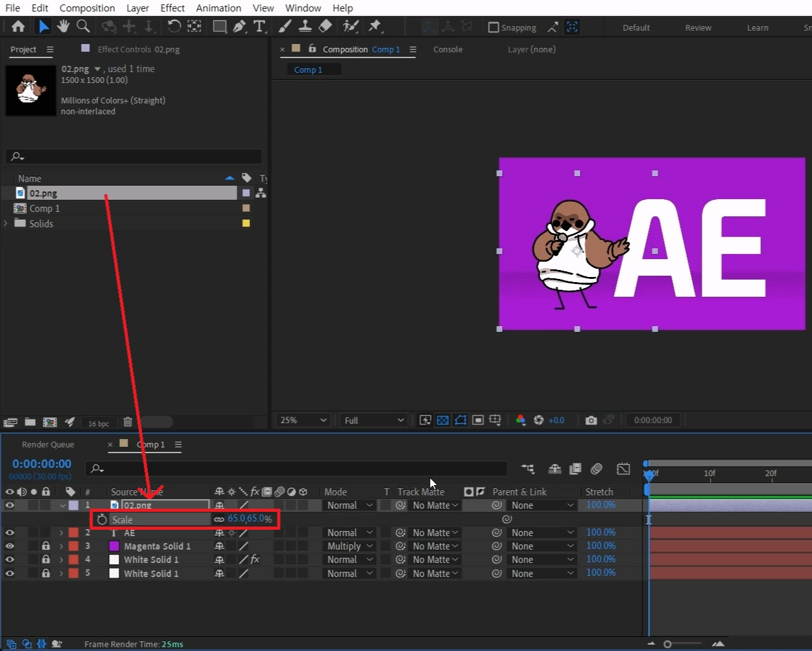
Task: Select the Rectangle shape tool
Action: 219,26
